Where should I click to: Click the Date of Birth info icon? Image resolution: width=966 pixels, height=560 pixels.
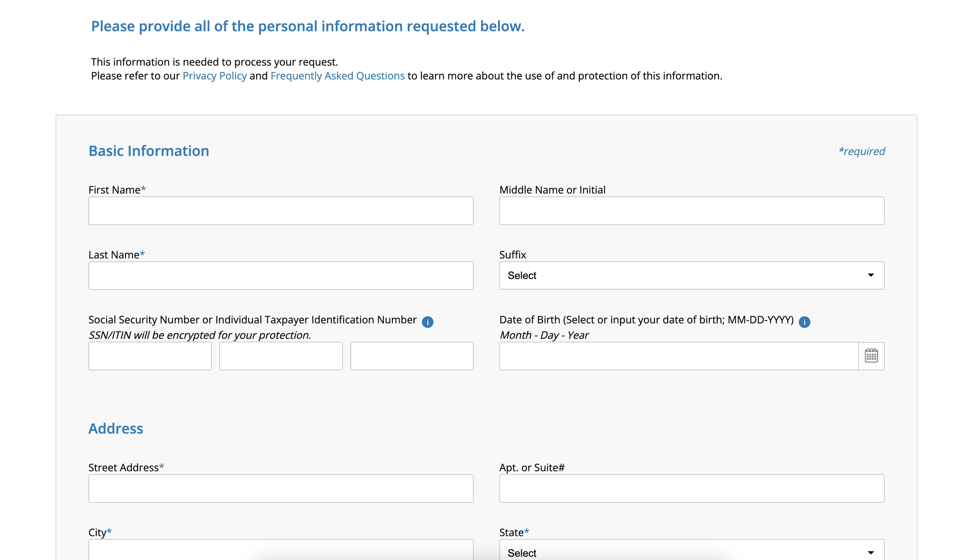(x=804, y=322)
